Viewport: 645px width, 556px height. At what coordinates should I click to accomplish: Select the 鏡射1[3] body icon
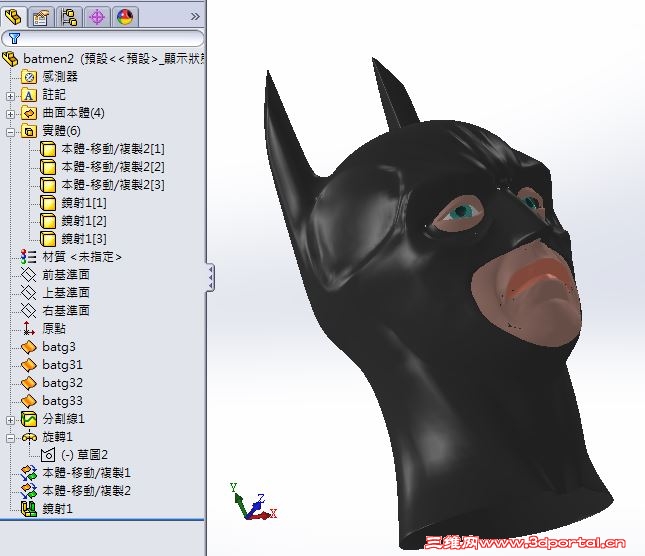48,239
